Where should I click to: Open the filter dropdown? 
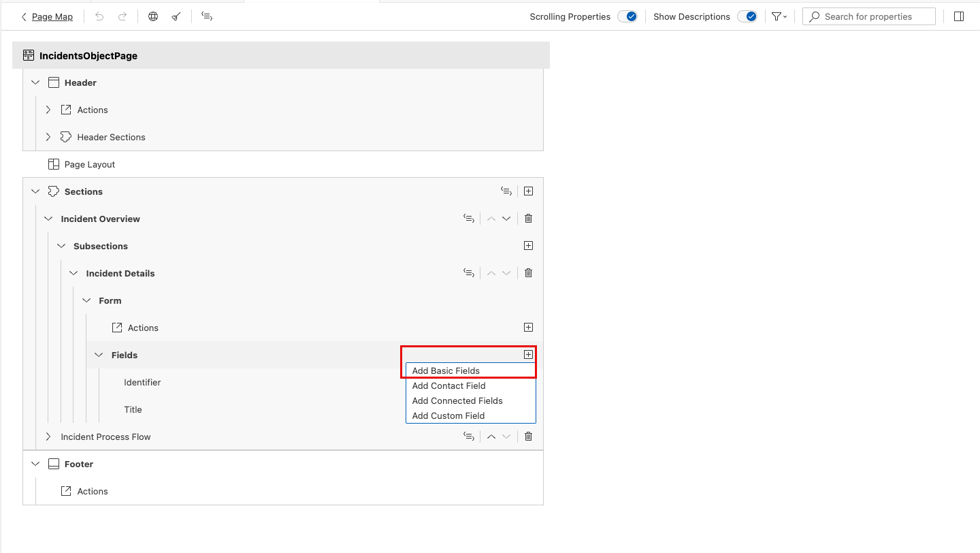(x=780, y=16)
